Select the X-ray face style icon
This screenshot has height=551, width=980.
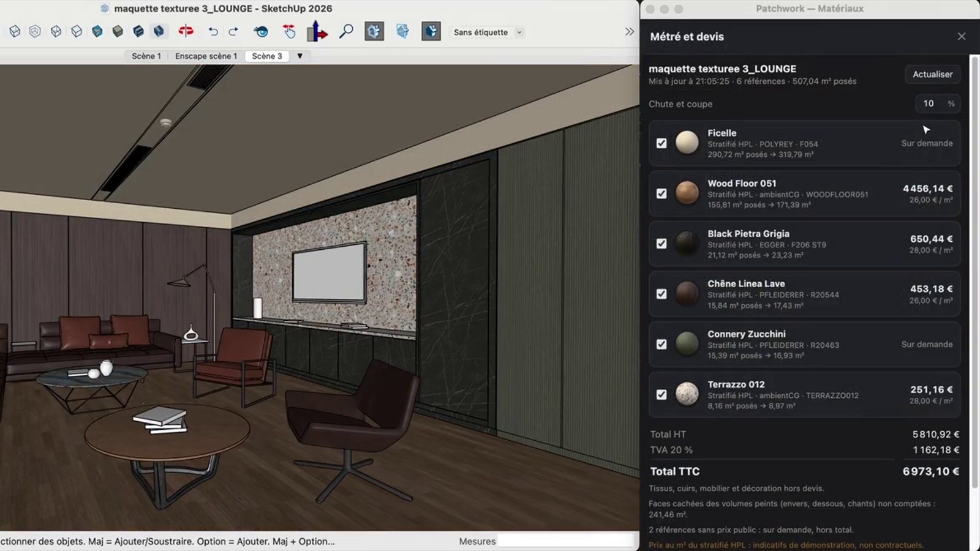point(15,31)
